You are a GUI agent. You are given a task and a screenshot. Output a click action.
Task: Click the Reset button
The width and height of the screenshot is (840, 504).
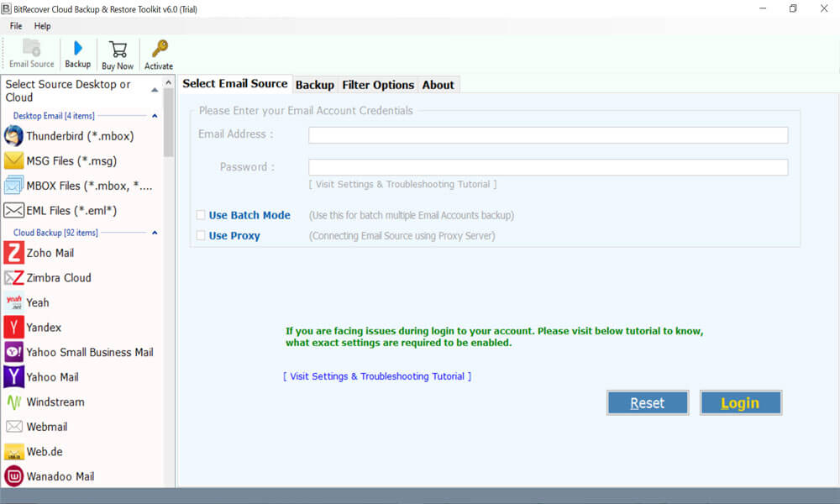[x=648, y=402]
